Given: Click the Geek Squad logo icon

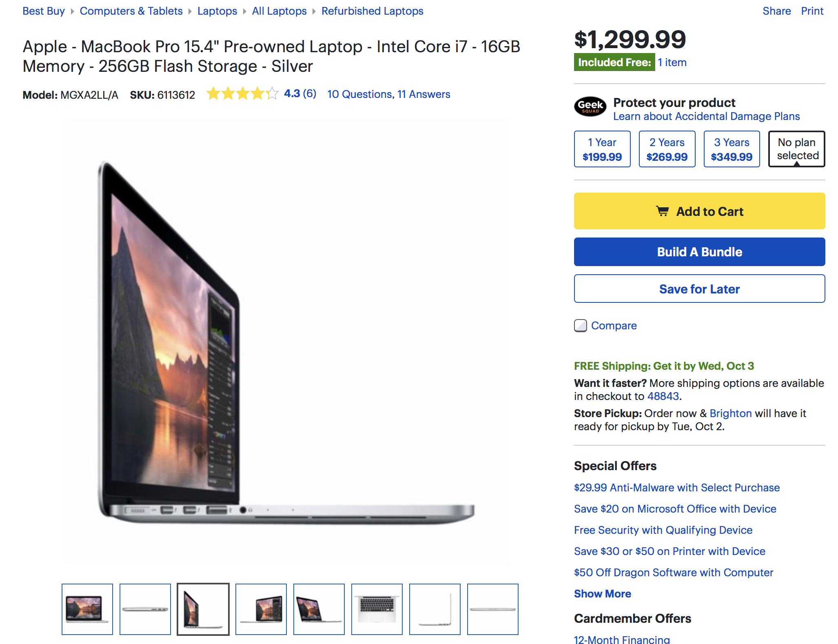Looking at the screenshot, I should pos(590,107).
